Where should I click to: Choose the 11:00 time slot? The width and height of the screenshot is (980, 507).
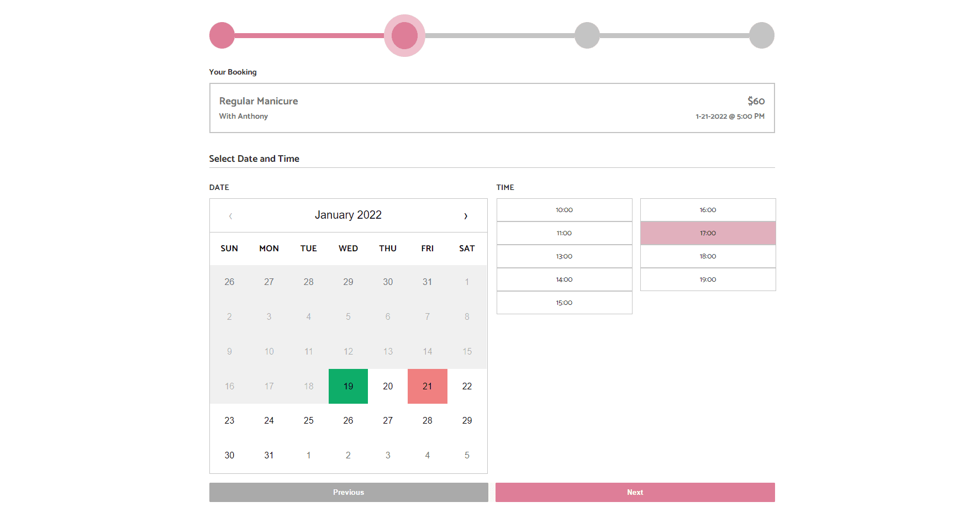pos(564,233)
